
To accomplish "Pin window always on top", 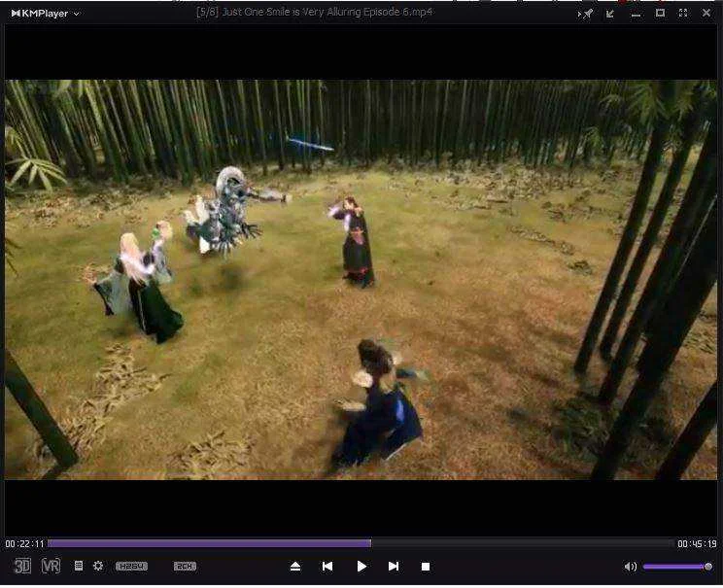I will coord(586,14).
